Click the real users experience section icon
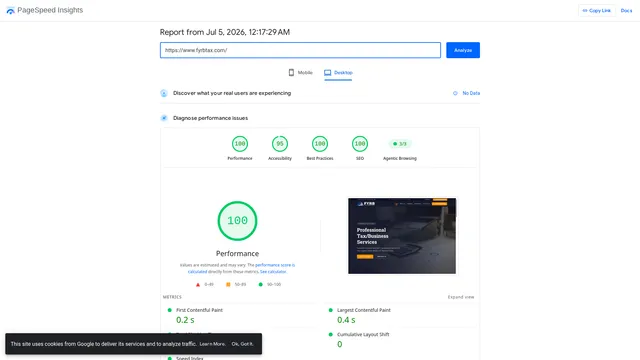This screenshot has width=640, height=360. [164, 93]
